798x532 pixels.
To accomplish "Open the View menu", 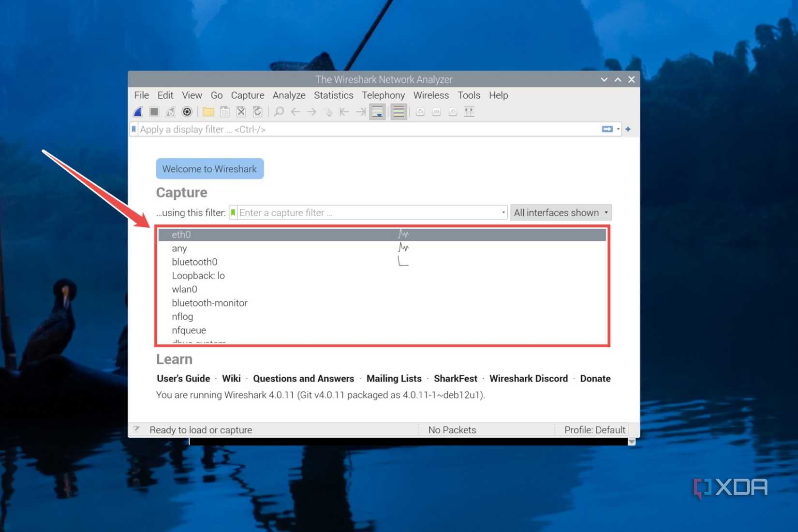I will pyautogui.click(x=192, y=95).
